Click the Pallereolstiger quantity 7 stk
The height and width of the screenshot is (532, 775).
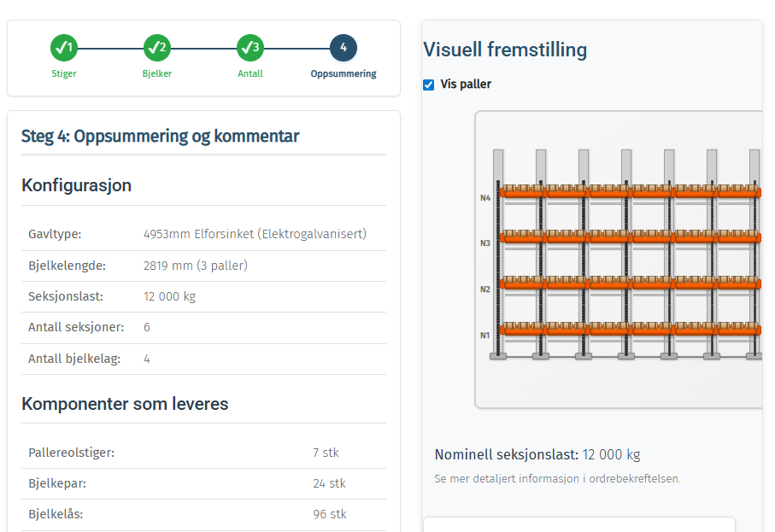(326, 453)
